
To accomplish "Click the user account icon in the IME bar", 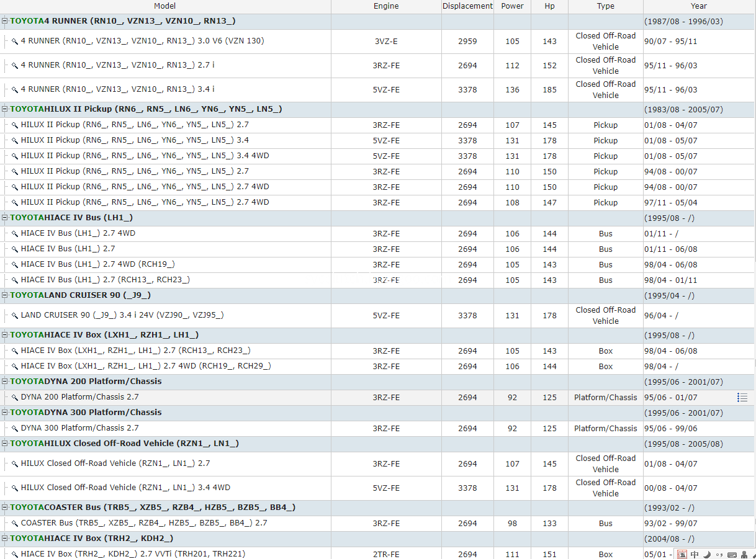I will (x=744, y=555).
